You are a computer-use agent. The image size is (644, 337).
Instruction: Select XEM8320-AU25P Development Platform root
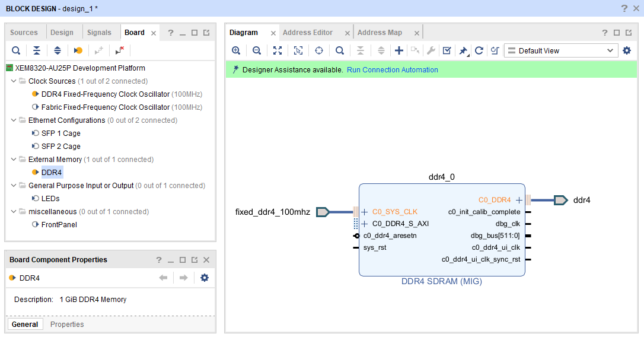pyautogui.click(x=80, y=68)
